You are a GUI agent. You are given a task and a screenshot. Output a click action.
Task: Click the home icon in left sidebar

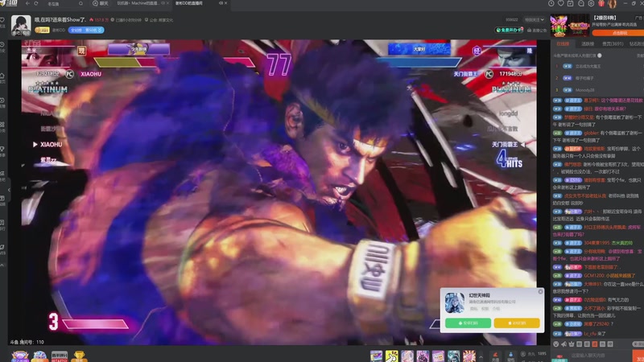[2, 76]
